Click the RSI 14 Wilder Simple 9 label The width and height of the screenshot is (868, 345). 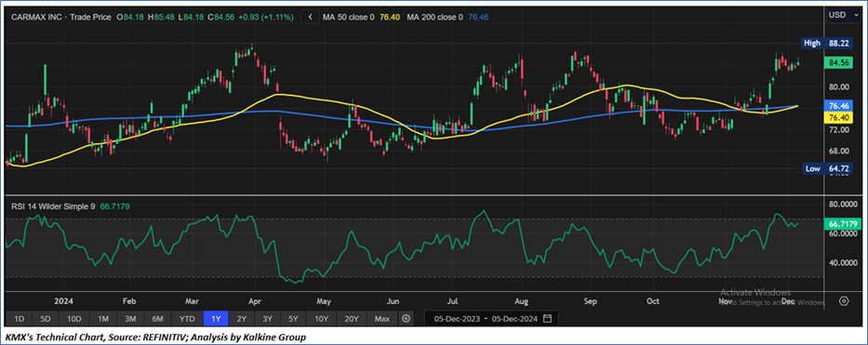tap(53, 206)
